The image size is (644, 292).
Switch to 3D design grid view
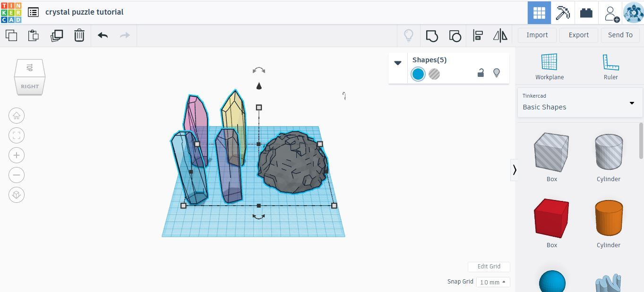tap(539, 13)
